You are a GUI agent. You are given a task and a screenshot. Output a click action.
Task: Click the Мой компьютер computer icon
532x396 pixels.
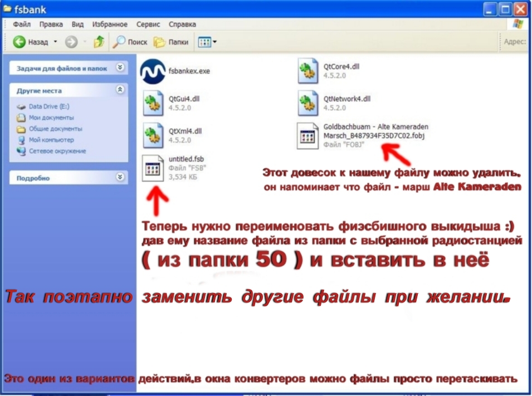[21, 140]
